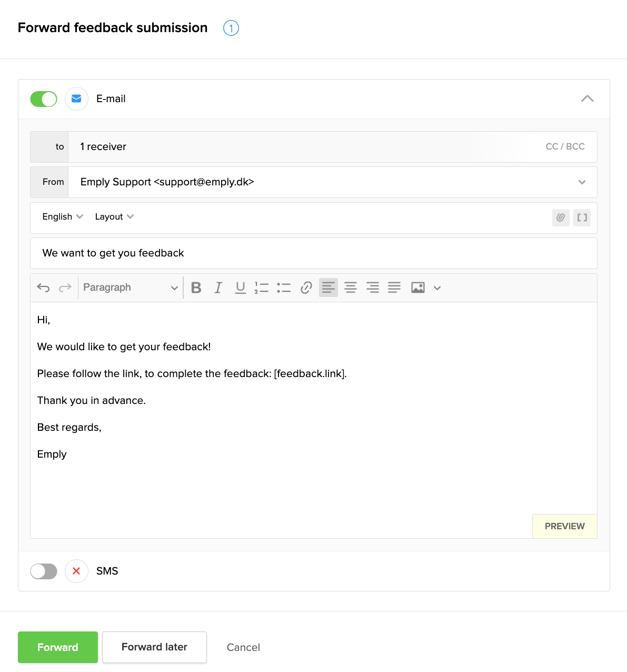The height and width of the screenshot is (672, 627).
Task: Open the English language menu
Action: [63, 217]
